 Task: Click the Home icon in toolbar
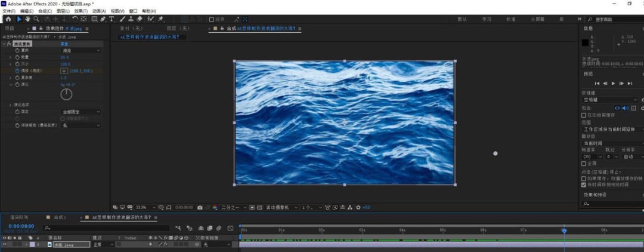point(8,19)
